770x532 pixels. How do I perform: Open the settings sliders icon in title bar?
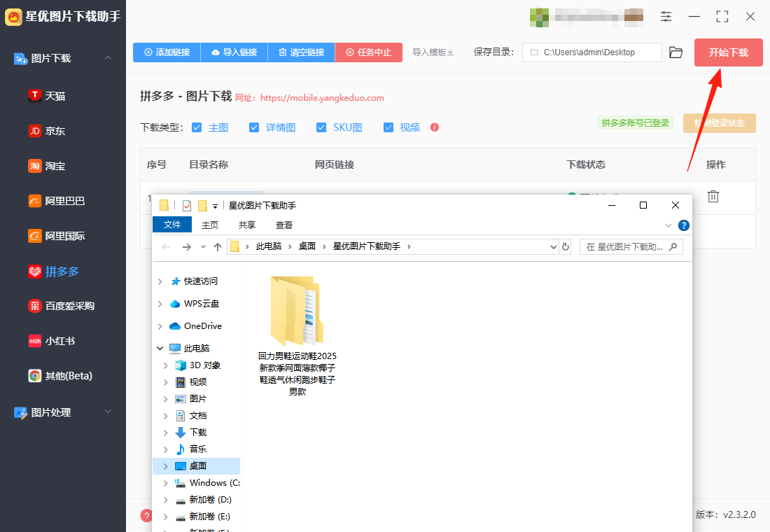666,17
